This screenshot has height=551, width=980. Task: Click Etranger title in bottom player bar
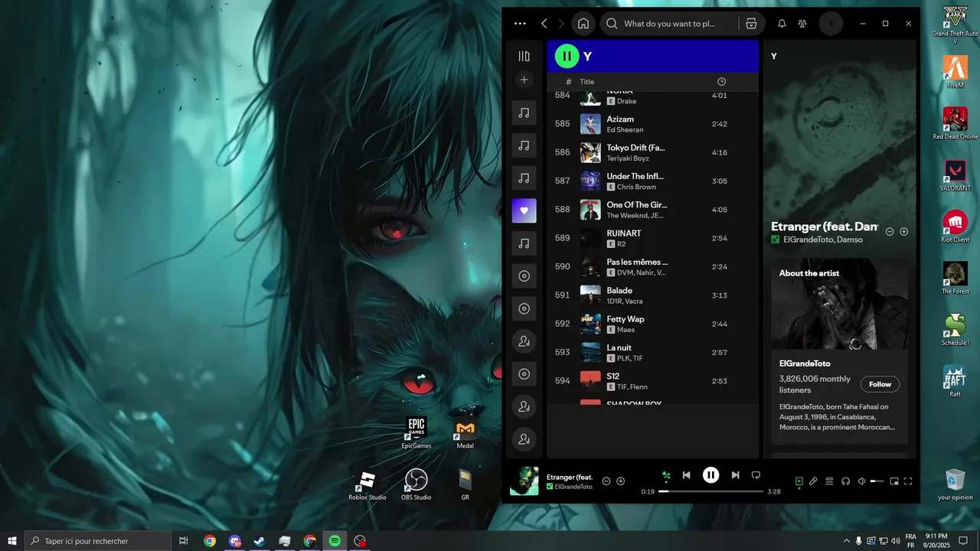[x=570, y=477]
